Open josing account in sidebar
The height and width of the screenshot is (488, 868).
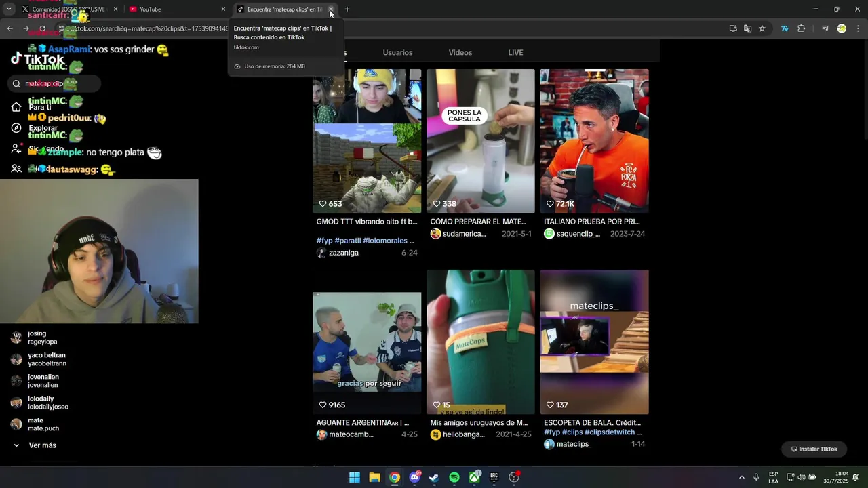[41, 338]
